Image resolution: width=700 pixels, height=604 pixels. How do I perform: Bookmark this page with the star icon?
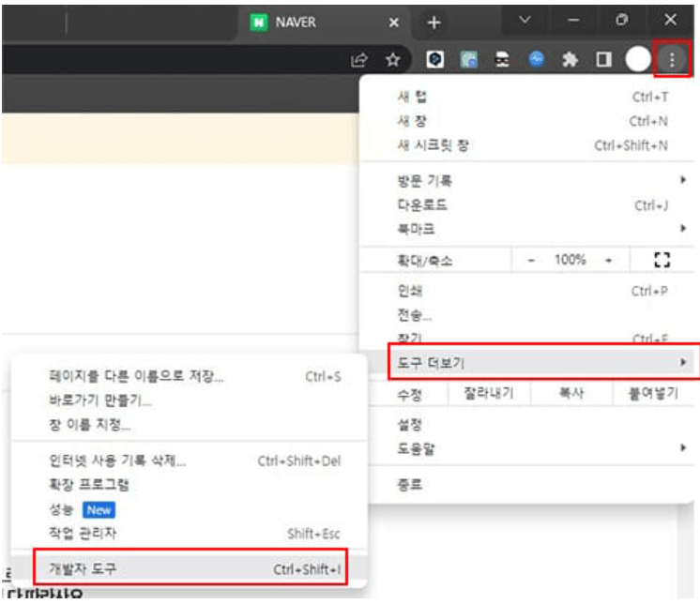coord(393,59)
